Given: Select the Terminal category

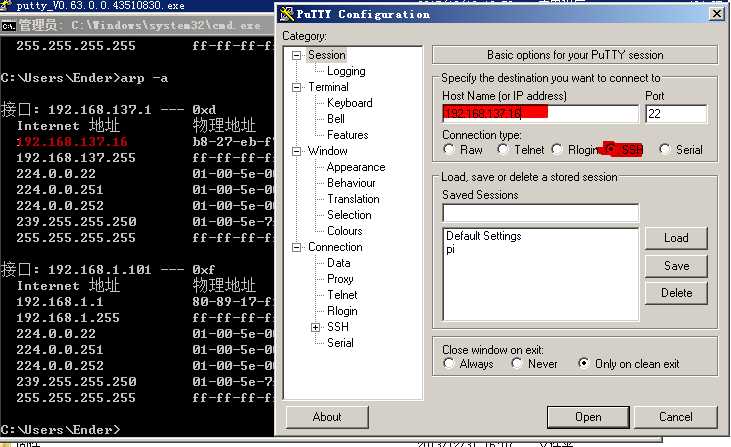Looking at the screenshot, I should pyautogui.click(x=328, y=87).
